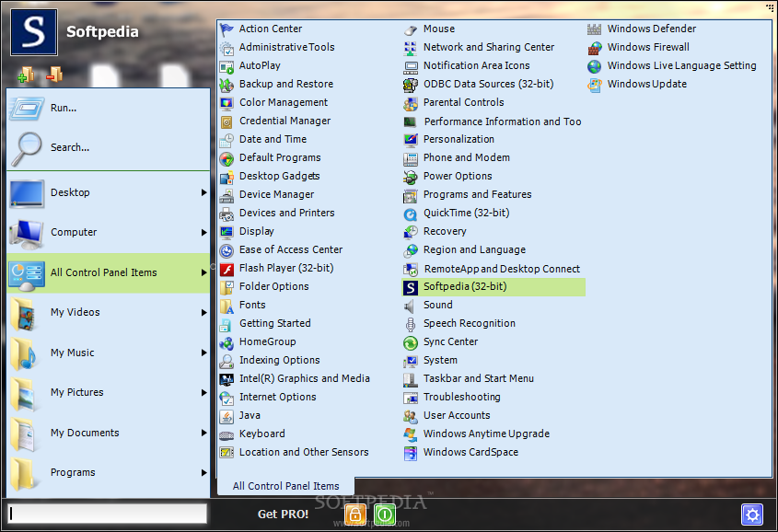Click the Get PRO! link

pos(283,514)
